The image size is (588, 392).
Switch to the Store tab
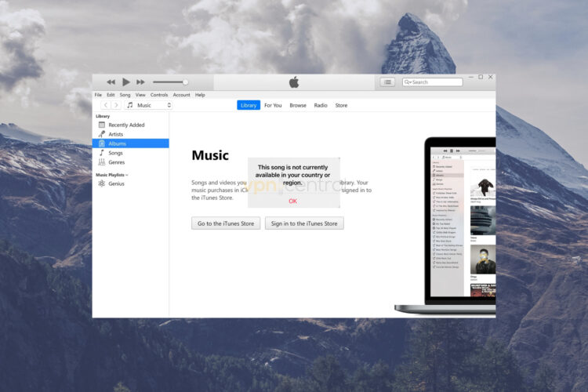pos(341,105)
